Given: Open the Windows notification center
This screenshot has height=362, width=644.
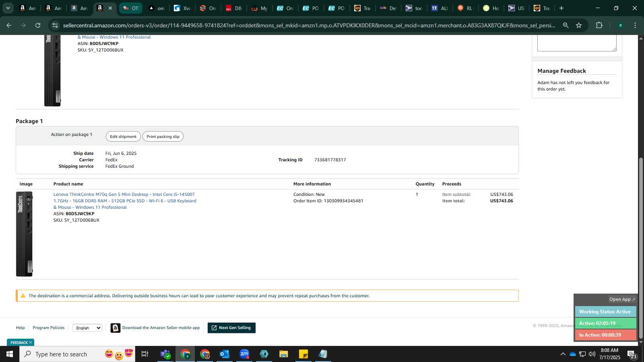Looking at the screenshot, I should click(x=632, y=354).
